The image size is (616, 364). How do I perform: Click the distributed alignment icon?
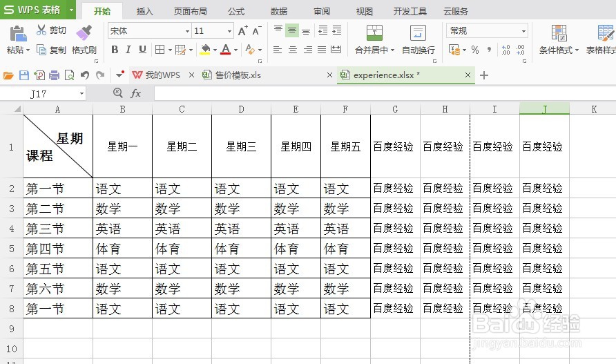point(336,50)
